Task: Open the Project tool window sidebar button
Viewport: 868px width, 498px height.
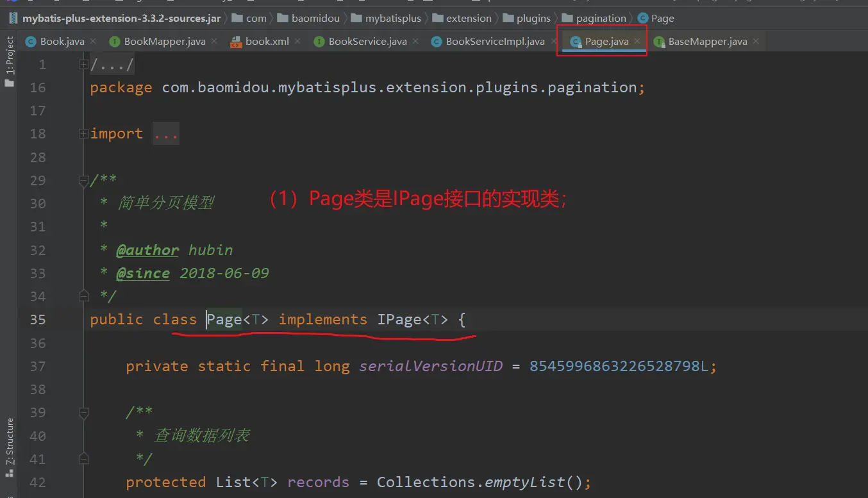Action: click(x=9, y=56)
